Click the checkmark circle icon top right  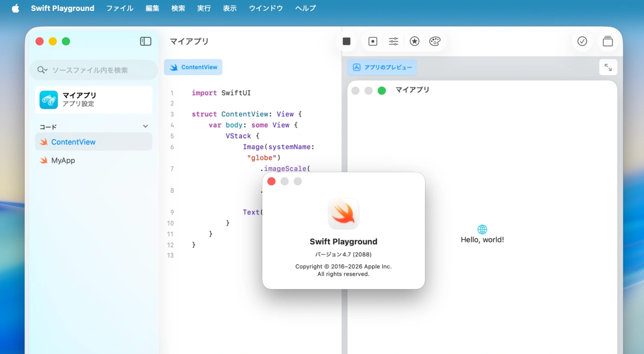tap(582, 41)
